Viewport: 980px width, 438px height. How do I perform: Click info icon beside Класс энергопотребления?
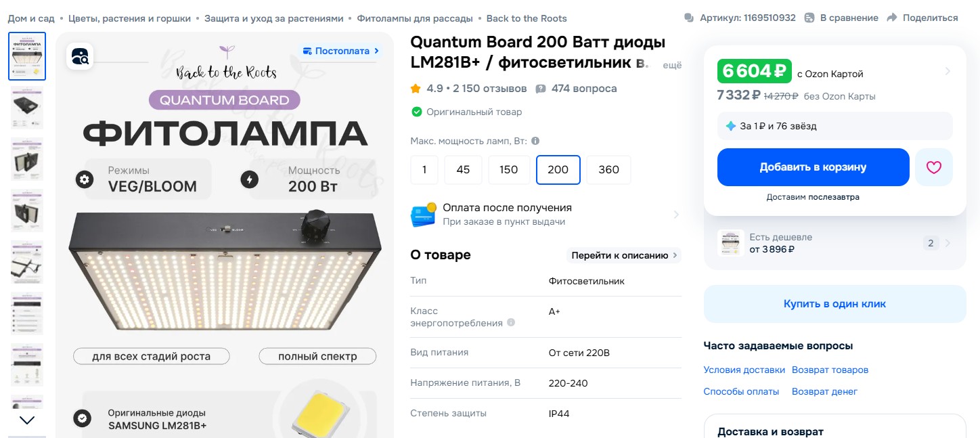[x=511, y=322]
